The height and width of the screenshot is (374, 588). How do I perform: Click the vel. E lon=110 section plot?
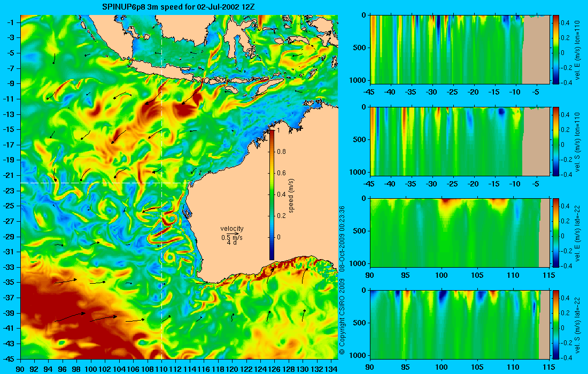tap(460, 50)
